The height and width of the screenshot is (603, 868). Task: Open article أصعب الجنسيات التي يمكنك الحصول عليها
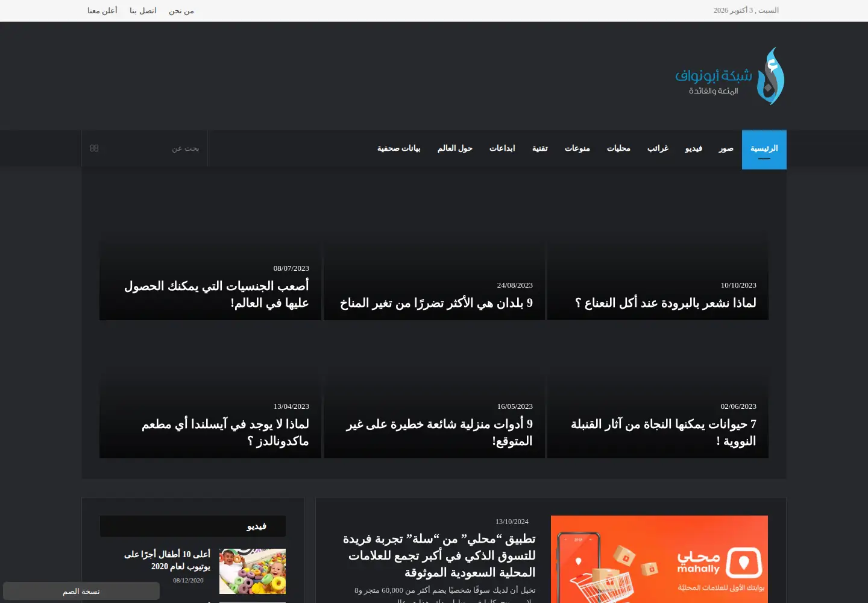click(x=216, y=294)
